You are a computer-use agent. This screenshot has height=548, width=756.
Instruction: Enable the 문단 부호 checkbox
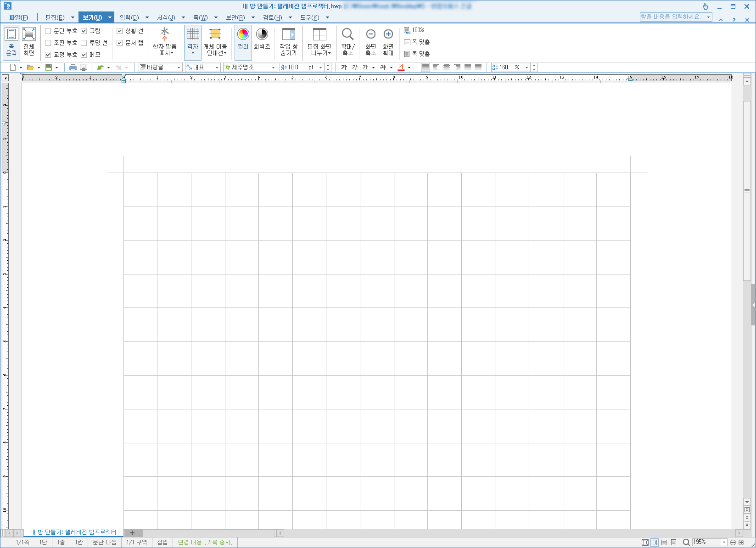[48, 31]
